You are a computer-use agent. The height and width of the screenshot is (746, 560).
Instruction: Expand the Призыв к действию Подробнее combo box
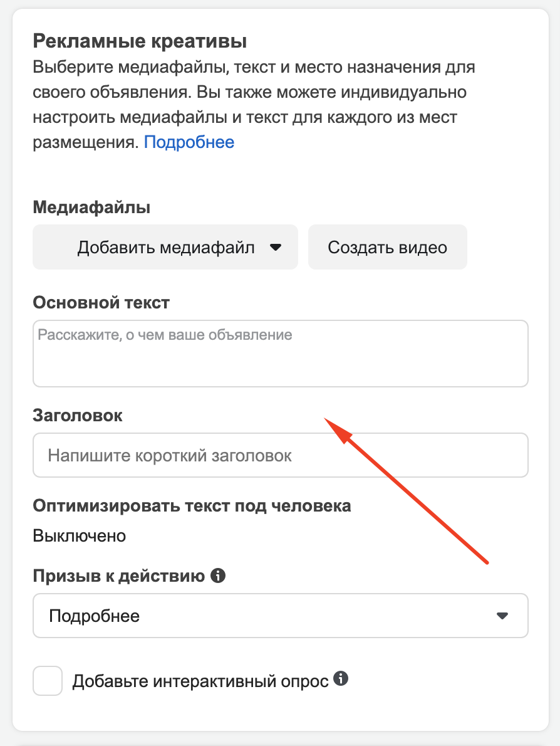click(281, 616)
